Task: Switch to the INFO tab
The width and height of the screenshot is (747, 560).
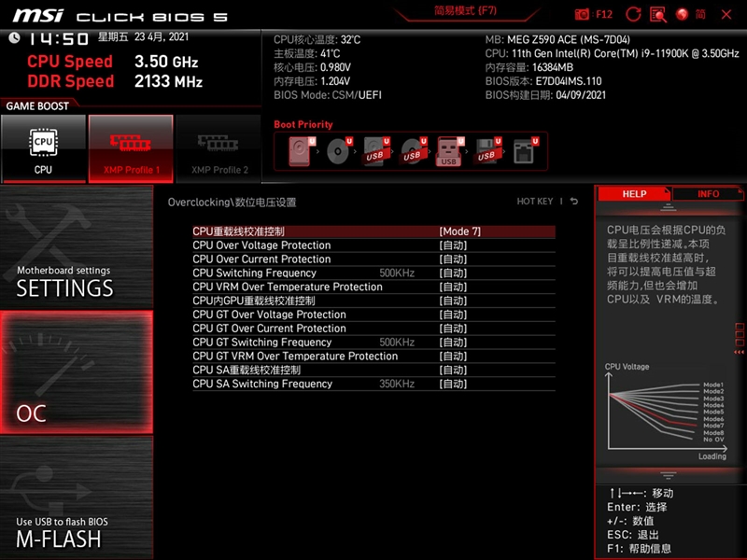Action: 708,193
